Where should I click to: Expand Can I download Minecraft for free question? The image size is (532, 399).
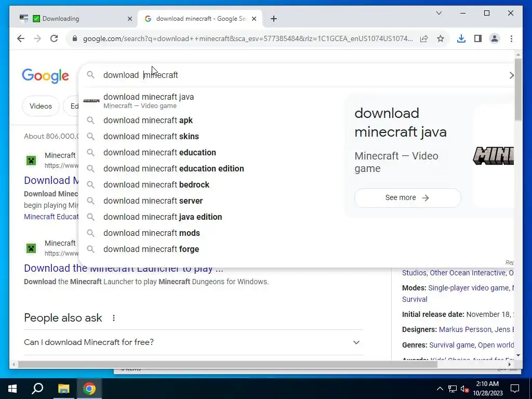[193, 342]
